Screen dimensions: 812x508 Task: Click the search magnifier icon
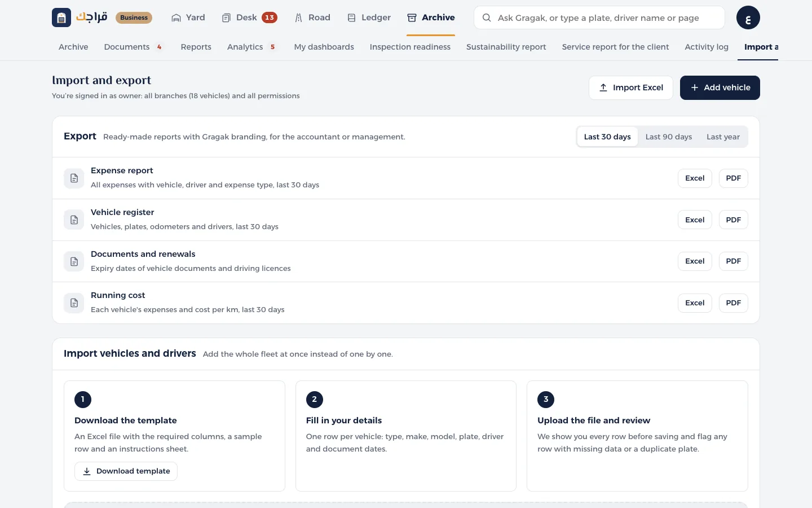[487, 17]
